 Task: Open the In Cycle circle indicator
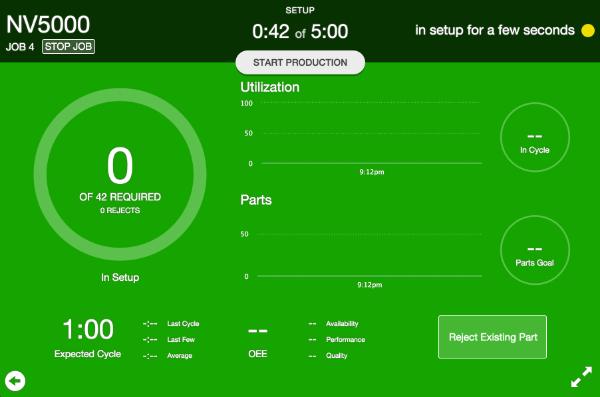535,137
